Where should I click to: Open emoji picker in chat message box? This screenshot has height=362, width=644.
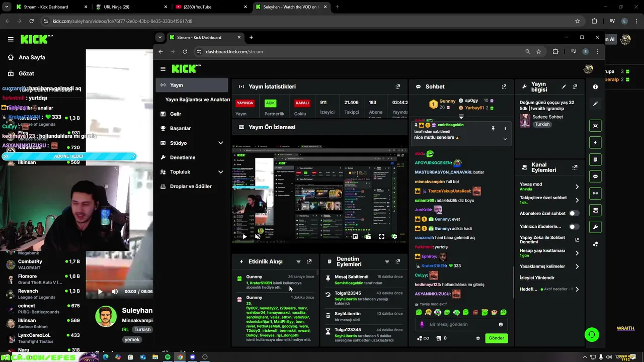click(501, 324)
